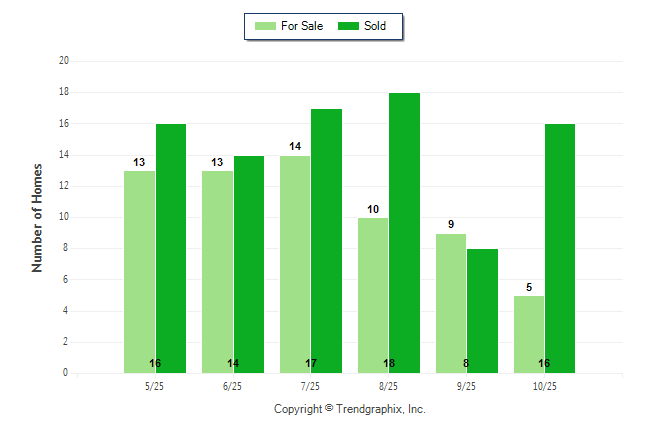Click the Number of Homes axis title
646x434 pixels.
tap(37, 217)
